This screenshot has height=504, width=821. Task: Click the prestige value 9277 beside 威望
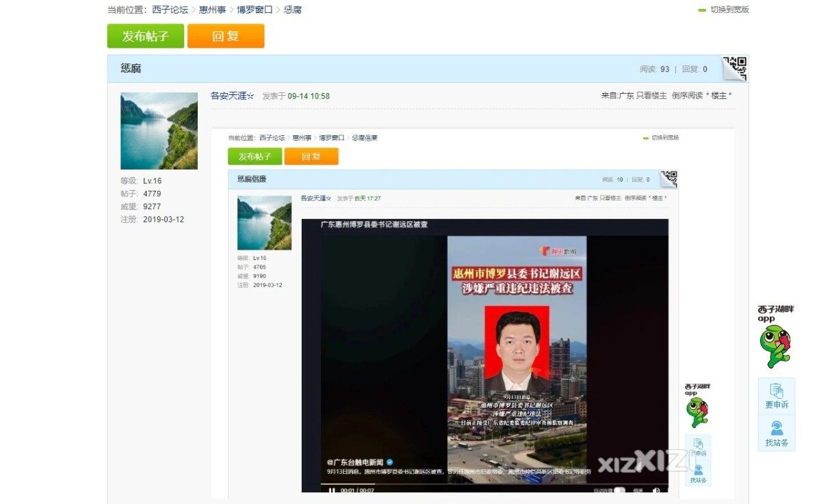[152, 207]
